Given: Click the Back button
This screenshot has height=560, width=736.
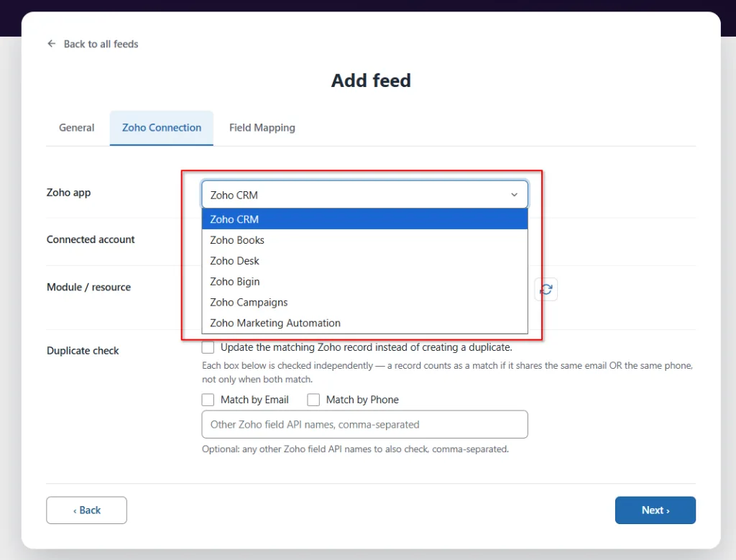Looking at the screenshot, I should click(86, 510).
